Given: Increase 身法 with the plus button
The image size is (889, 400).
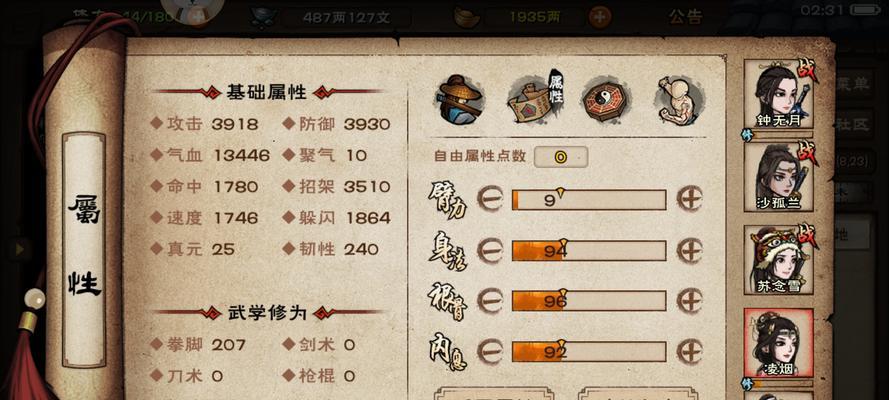Looking at the screenshot, I should pyautogui.click(x=690, y=250).
